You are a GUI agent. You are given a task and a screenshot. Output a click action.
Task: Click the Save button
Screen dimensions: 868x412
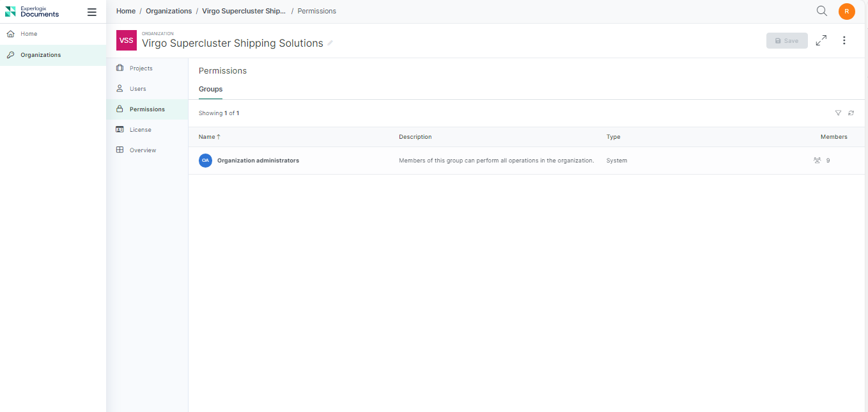click(787, 40)
